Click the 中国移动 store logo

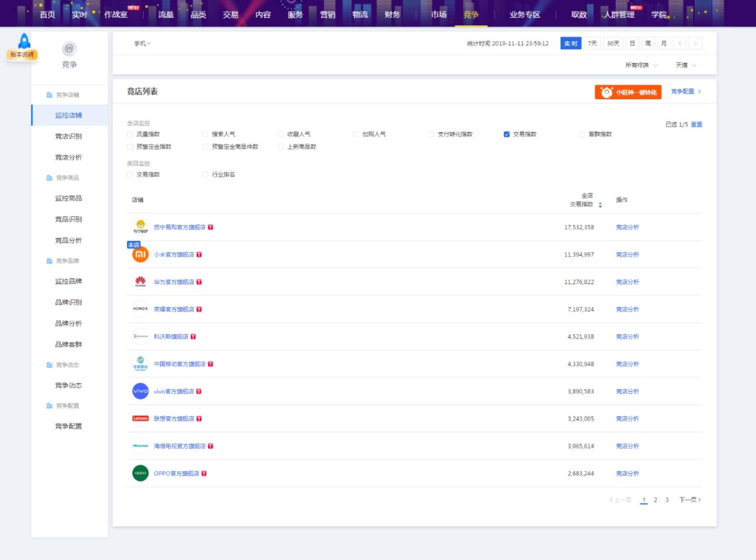pos(140,364)
